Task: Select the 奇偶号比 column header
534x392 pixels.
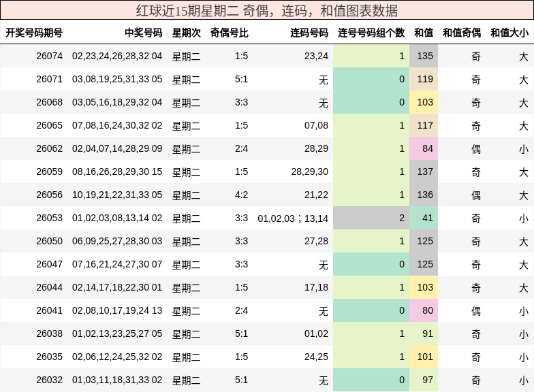Action: (229, 33)
